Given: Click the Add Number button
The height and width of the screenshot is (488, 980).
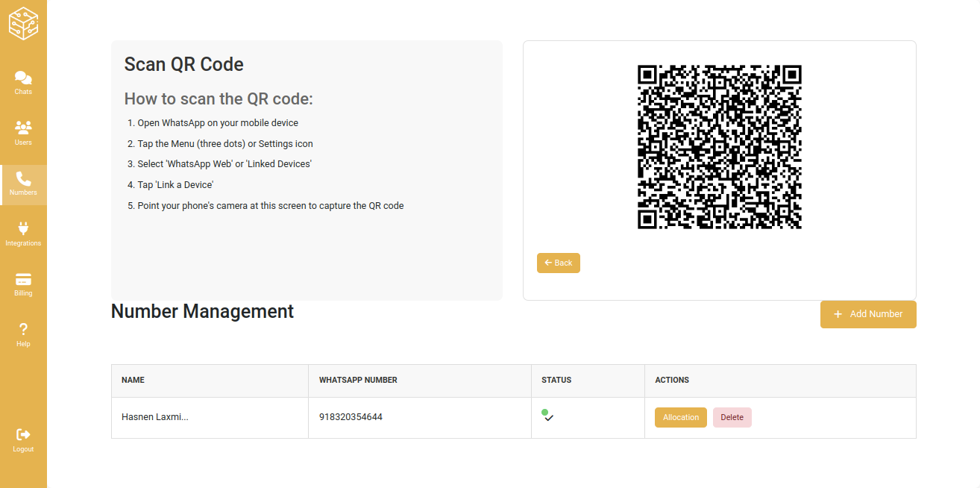Looking at the screenshot, I should click(868, 314).
